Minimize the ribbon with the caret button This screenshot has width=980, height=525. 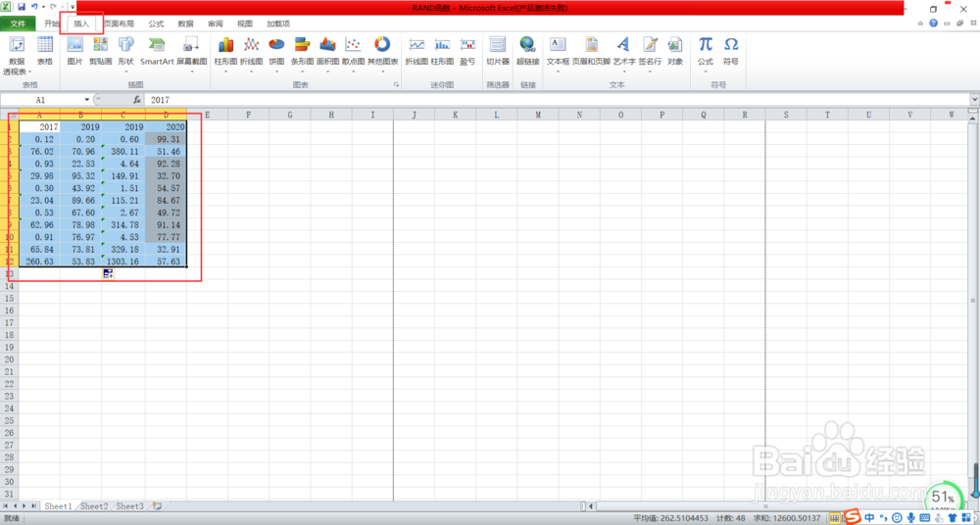coord(920,24)
